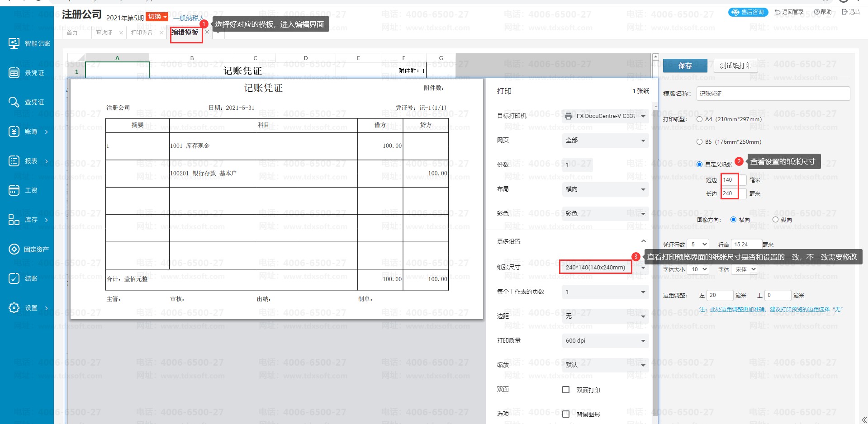Click the 模版名称 input field

(773, 94)
